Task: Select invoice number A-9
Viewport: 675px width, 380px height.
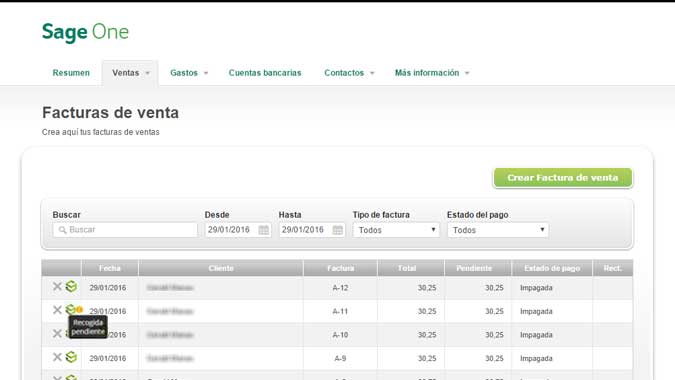Action: coord(340,358)
